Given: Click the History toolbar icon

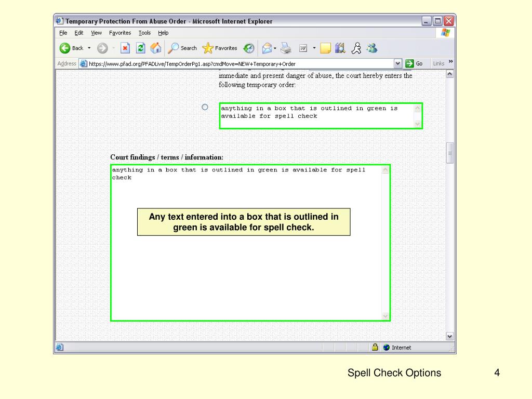Looking at the screenshot, I should click(x=249, y=48).
